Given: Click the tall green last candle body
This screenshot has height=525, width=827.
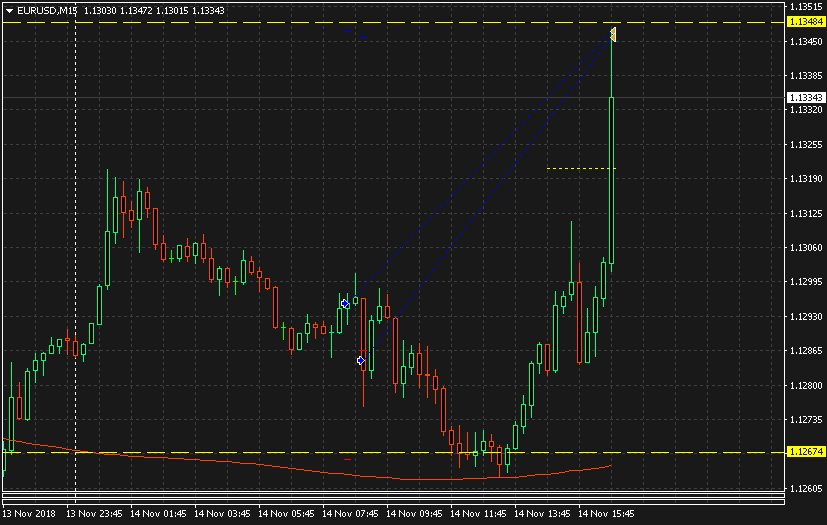Looking at the screenshot, I should point(612,180).
